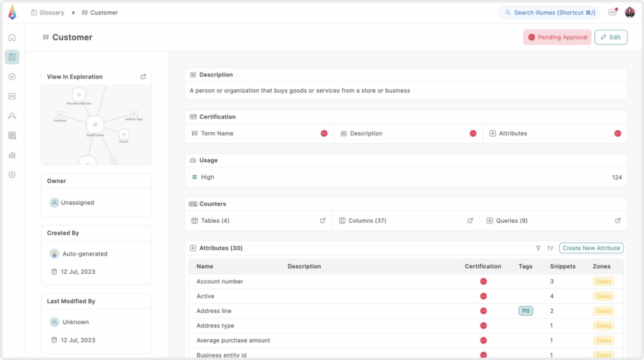Viewport: 644px width, 360px height.
Task: Open the compass Exploration icon in sidebar
Action: tap(12, 77)
